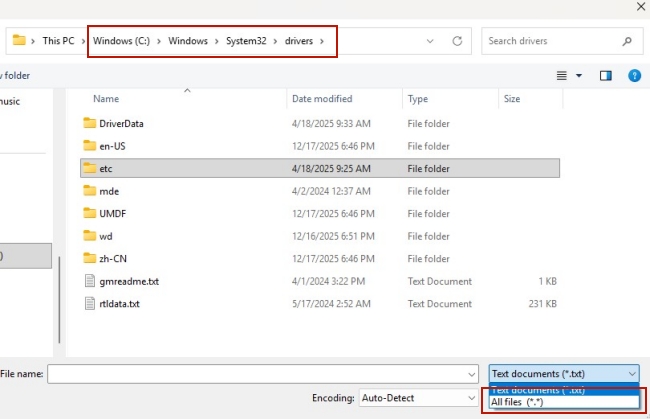Click the search magnifier icon
Image resolution: width=650 pixels, height=419 pixels.
(x=627, y=41)
